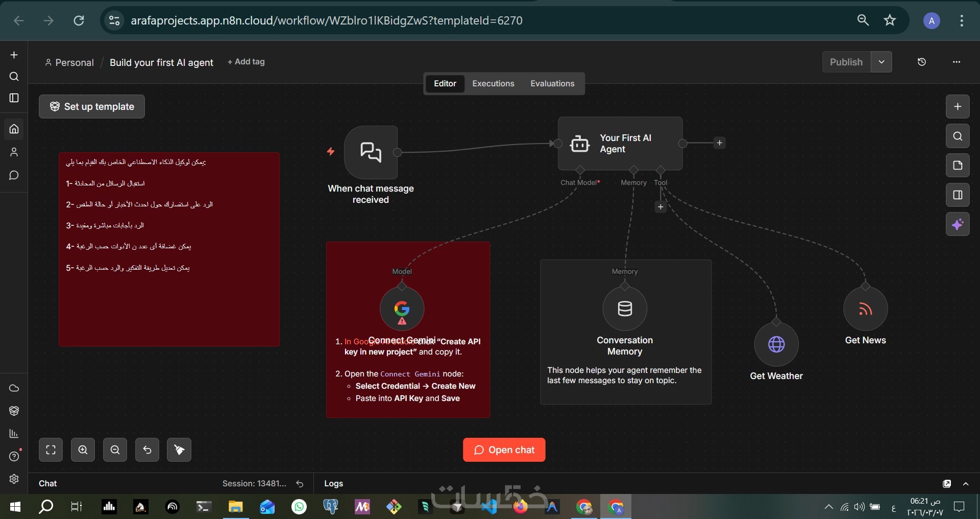Screen dimensions: 980x519
Task: Switch to the Executions tab
Action: click(493, 84)
